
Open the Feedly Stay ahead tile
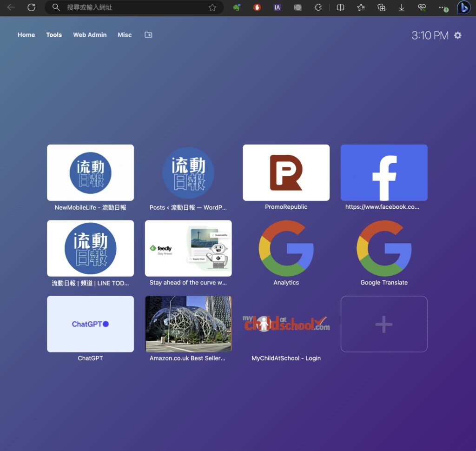(x=188, y=248)
